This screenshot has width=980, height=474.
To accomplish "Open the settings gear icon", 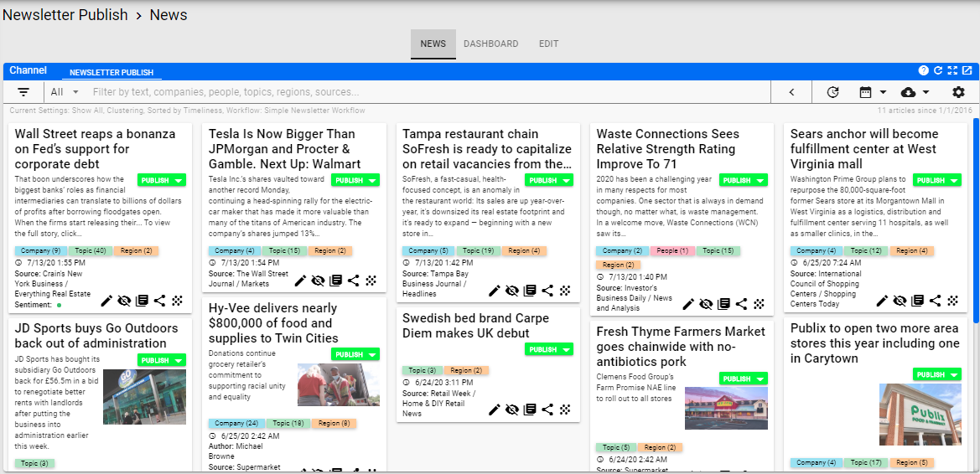I will click(959, 92).
